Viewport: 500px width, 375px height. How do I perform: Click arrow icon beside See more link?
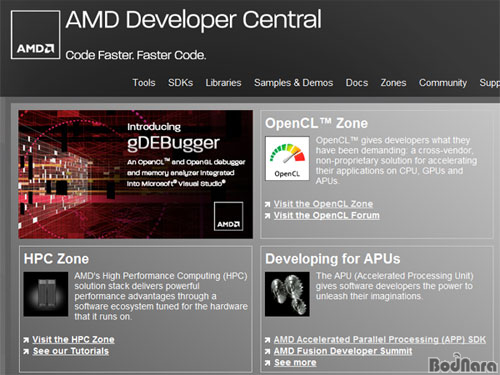[x=267, y=363]
